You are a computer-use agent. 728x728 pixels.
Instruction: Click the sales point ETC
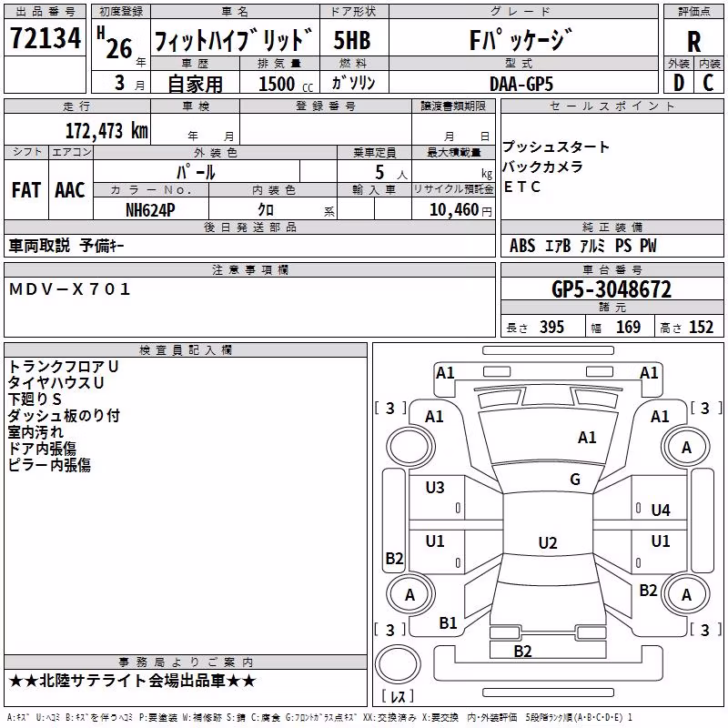click(521, 187)
